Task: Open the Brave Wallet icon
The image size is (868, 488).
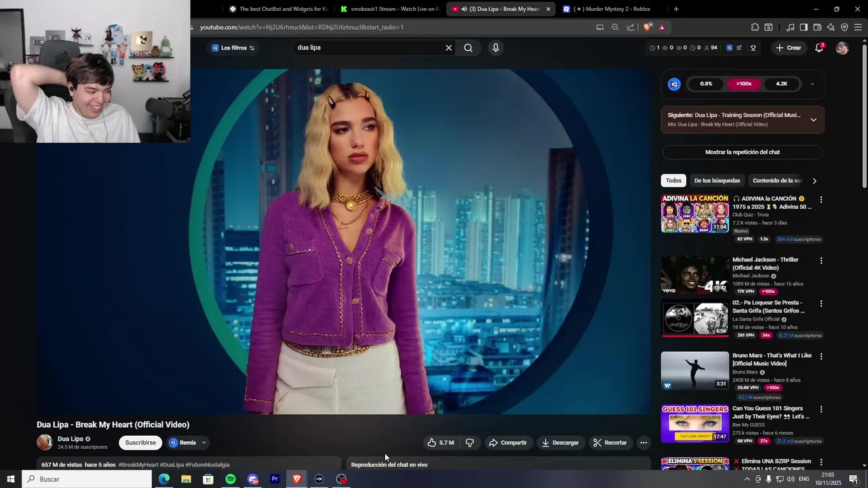Action: (x=817, y=27)
